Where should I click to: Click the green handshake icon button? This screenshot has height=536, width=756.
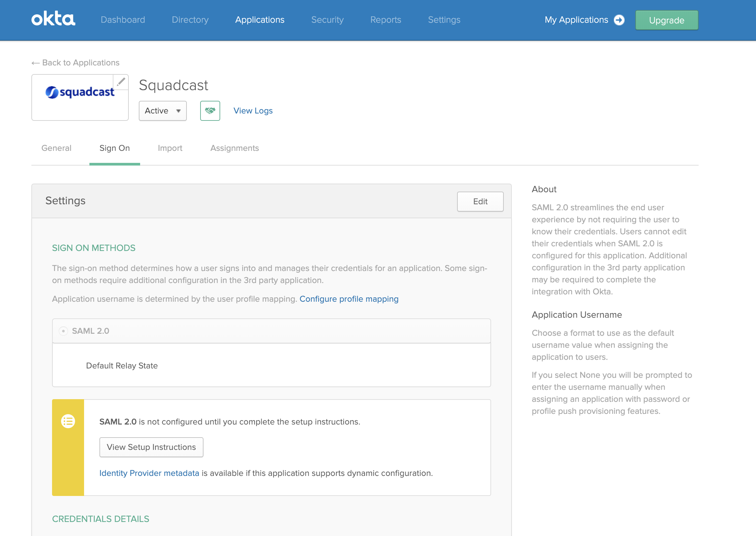click(210, 111)
